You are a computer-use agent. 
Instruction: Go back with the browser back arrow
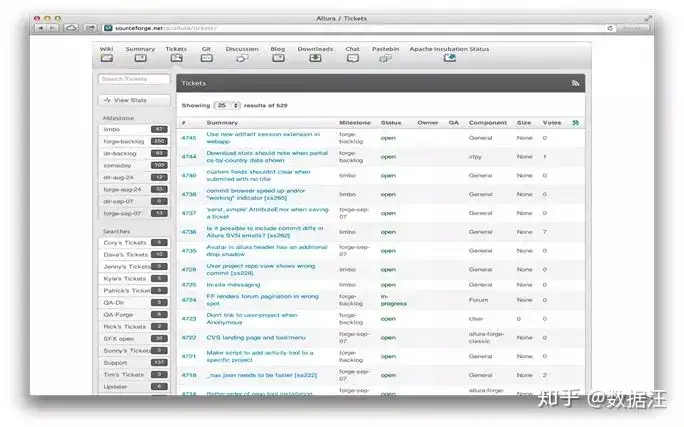pos(41,28)
